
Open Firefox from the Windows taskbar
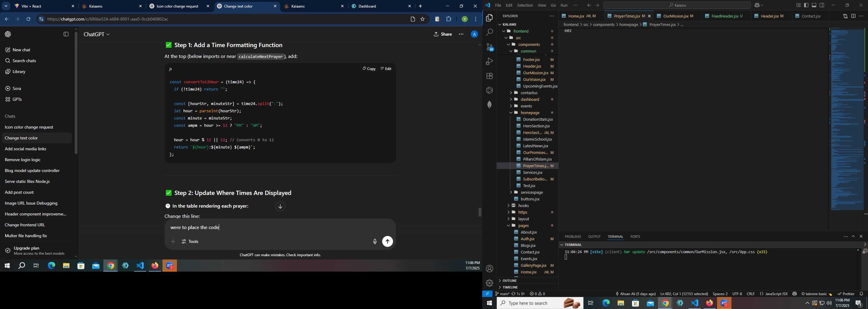tap(155, 266)
